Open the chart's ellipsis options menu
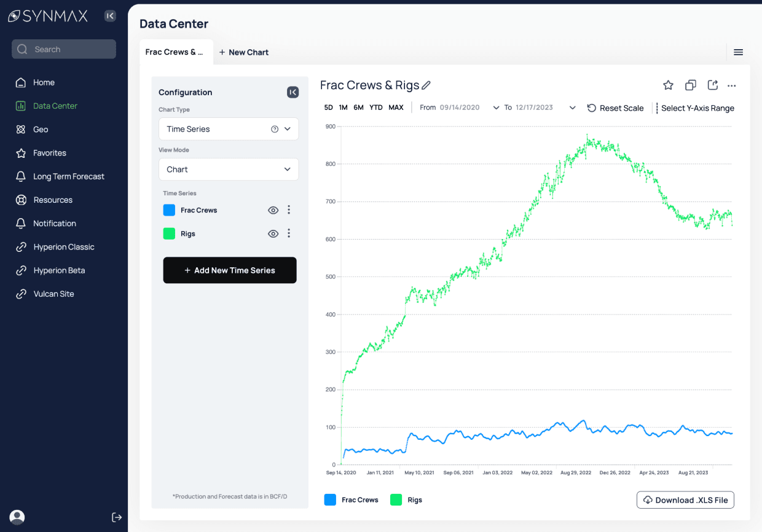This screenshot has height=532, width=762. pos(731,86)
